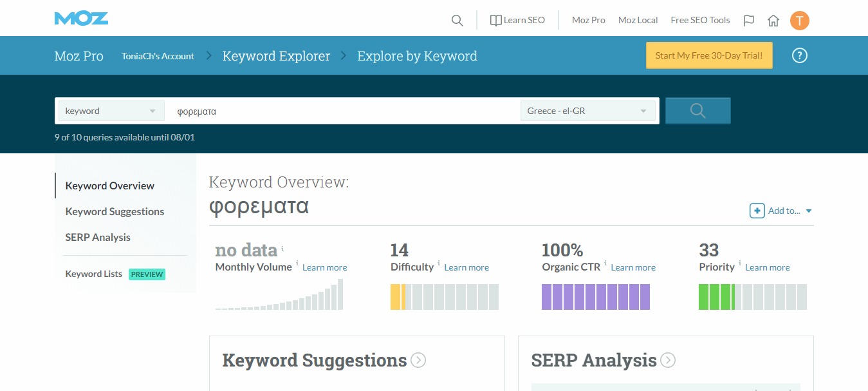Click Explore by Keyword breadcrumb
This screenshot has width=868, height=391.
tap(417, 56)
